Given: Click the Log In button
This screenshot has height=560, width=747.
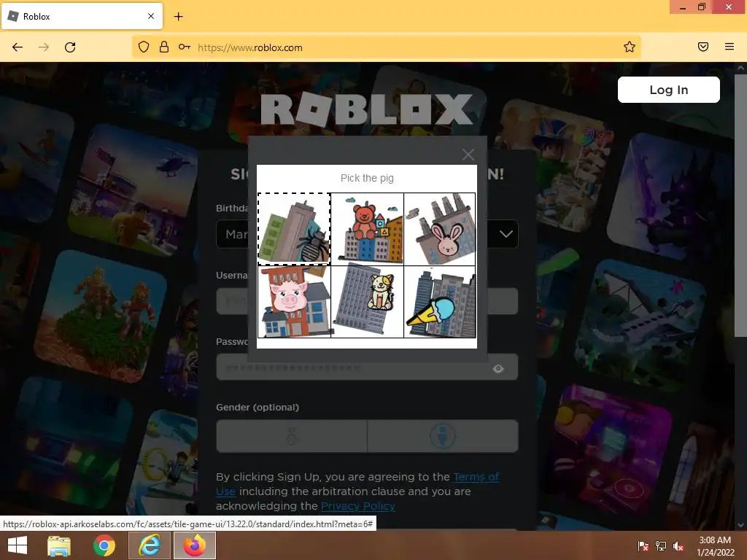Looking at the screenshot, I should click(x=668, y=90).
